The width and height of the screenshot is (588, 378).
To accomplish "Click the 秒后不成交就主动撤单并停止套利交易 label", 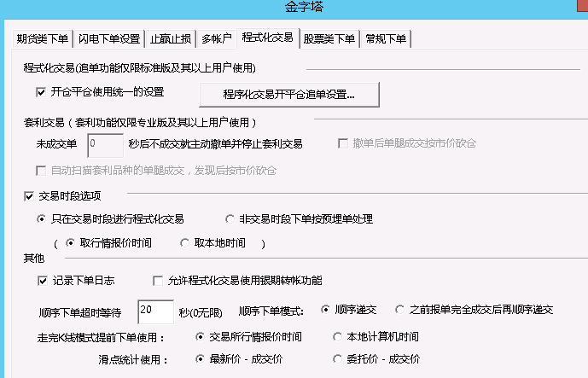I will coord(215,144).
